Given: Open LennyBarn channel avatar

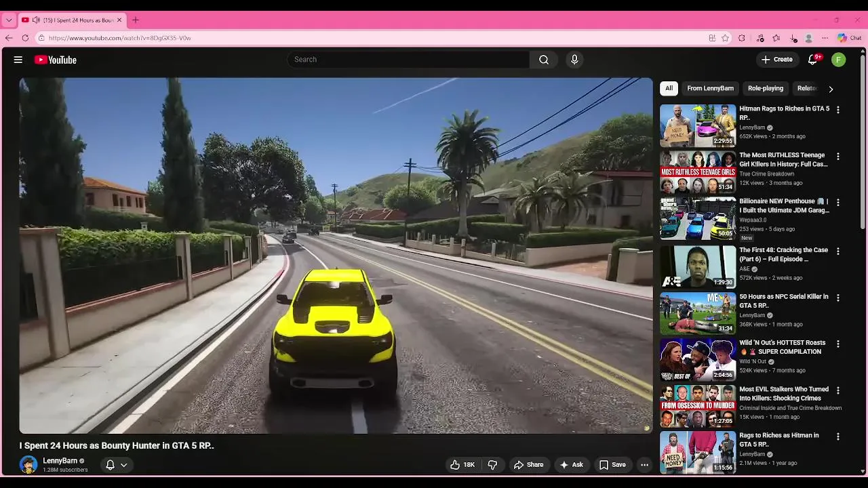Looking at the screenshot, I should (28, 465).
